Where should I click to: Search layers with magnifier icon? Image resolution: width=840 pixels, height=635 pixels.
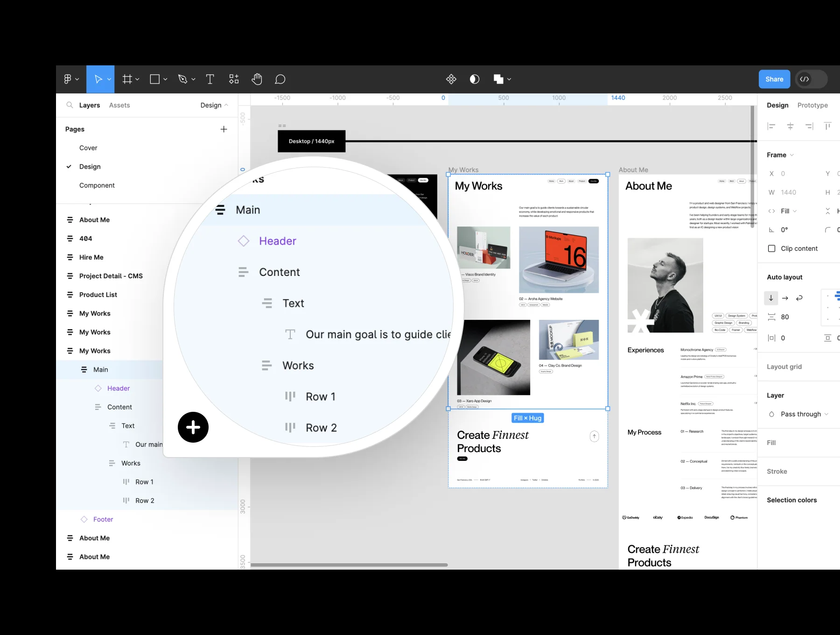coord(70,105)
